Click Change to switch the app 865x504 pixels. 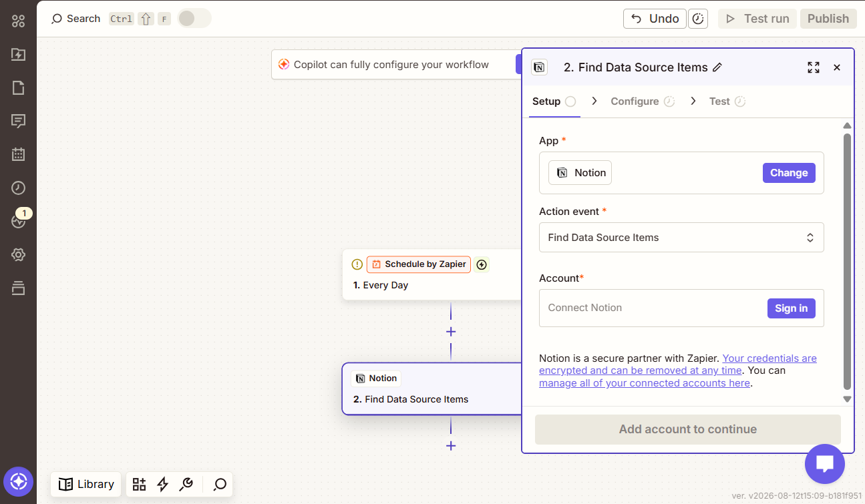click(789, 173)
